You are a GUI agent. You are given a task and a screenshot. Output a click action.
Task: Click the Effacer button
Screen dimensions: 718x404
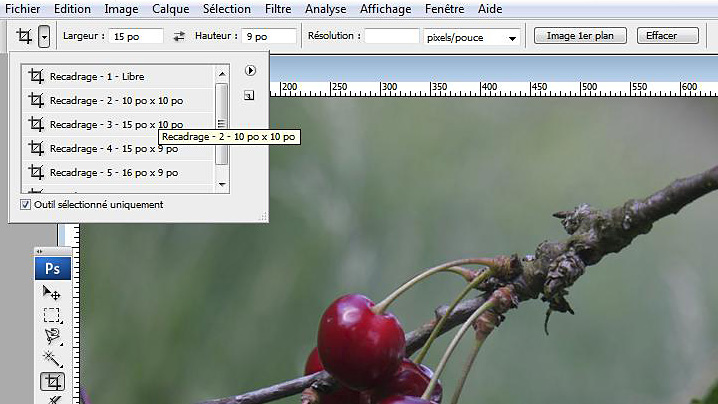(668, 36)
